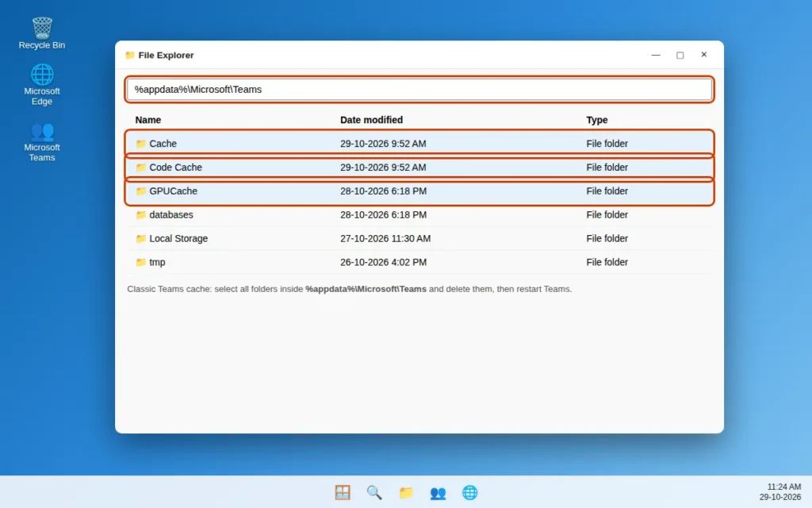Click the tmp row's File folder type

click(607, 262)
